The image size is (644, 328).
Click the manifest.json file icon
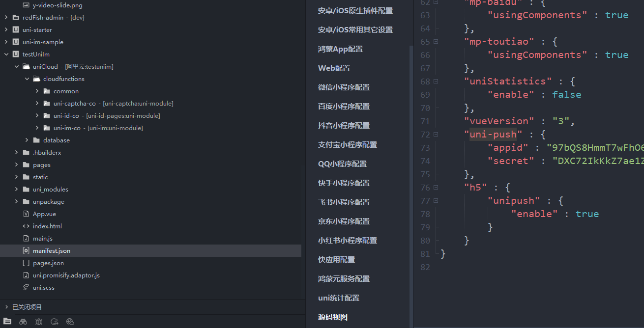27,250
